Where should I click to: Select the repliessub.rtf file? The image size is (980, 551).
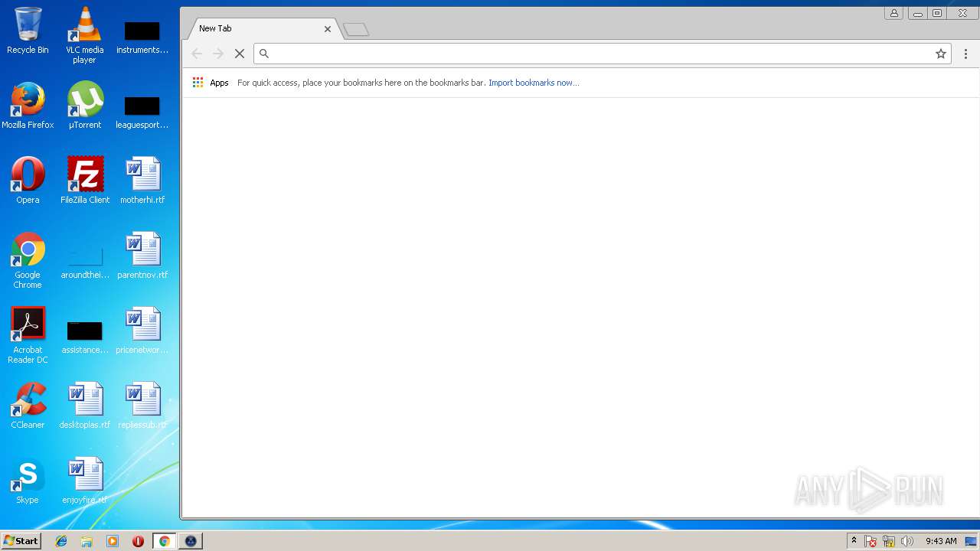[x=142, y=406]
